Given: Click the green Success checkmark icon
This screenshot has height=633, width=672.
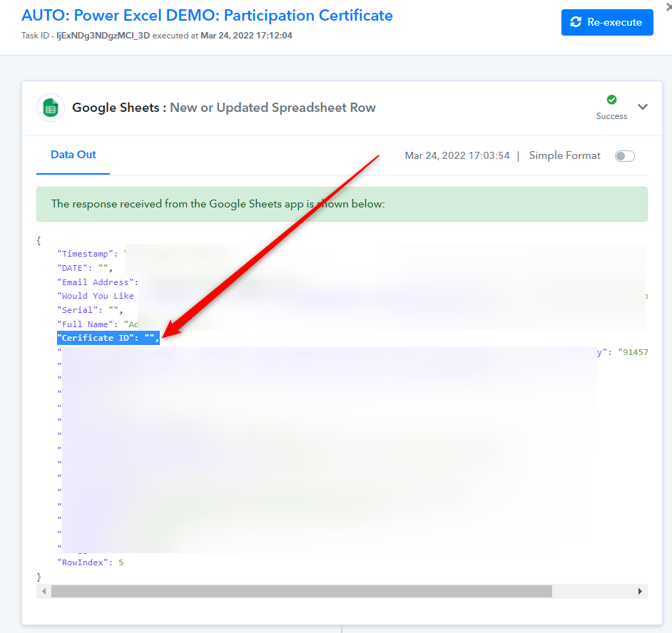Looking at the screenshot, I should (611, 100).
